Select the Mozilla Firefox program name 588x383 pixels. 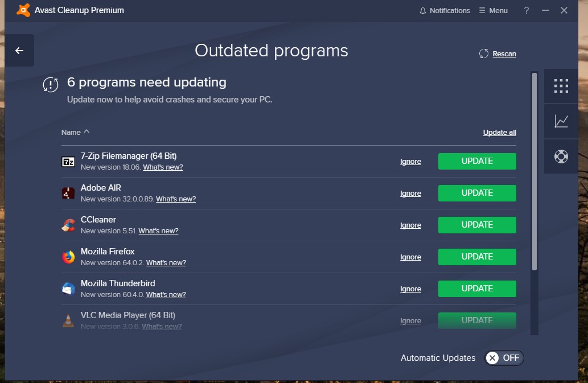(x=108, y=252)
